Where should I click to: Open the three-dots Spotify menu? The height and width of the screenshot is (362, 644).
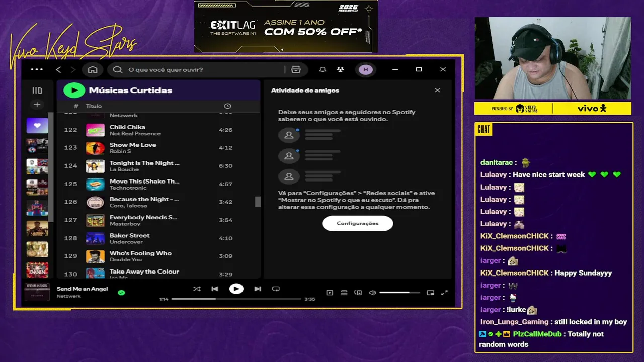tap(37, 69)
